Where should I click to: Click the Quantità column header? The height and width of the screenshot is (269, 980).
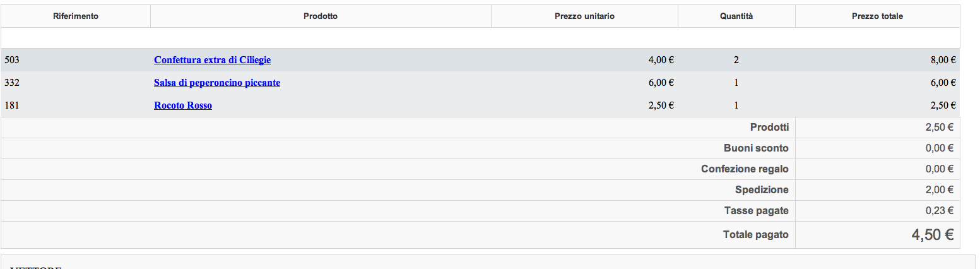(736, 16)
